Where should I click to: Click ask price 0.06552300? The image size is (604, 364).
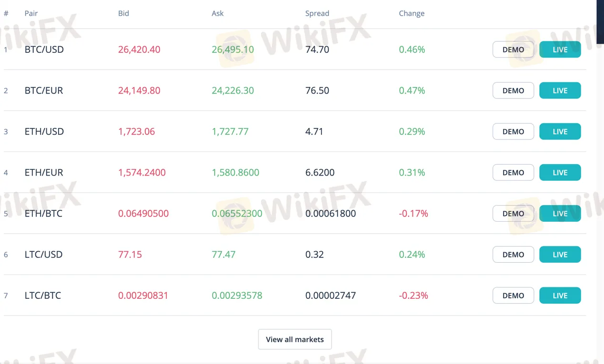(237, 213)
